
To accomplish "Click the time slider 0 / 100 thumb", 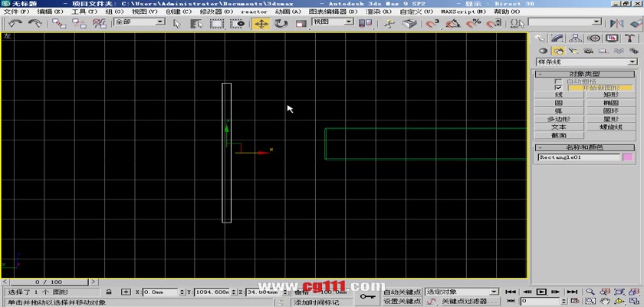I will (x=49, y=282).
